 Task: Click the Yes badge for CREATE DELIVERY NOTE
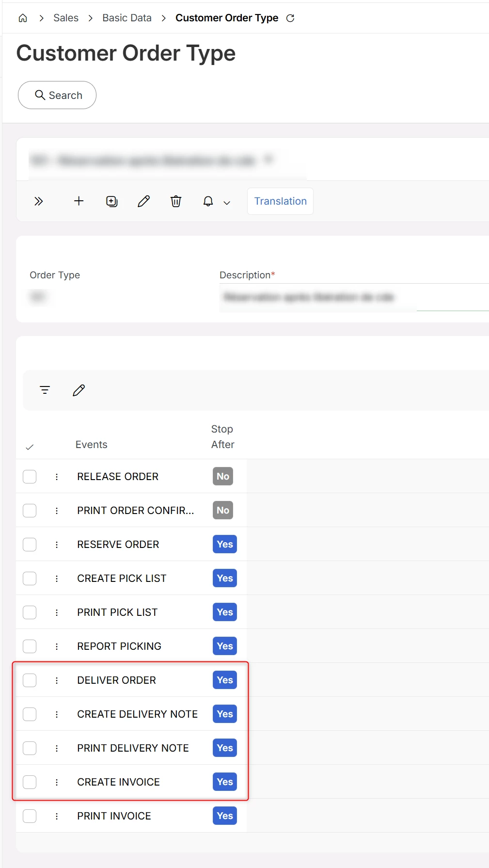tap(225, 714)
